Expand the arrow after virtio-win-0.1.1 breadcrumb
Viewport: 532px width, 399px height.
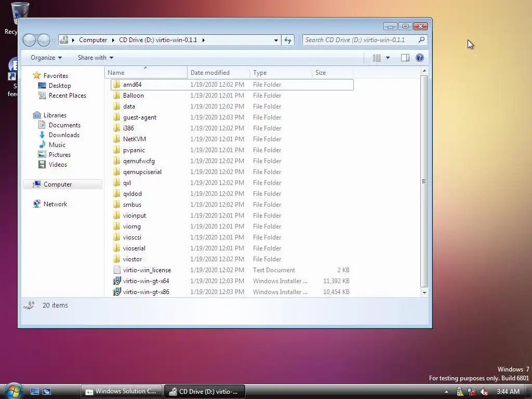(x=204, y=40)
